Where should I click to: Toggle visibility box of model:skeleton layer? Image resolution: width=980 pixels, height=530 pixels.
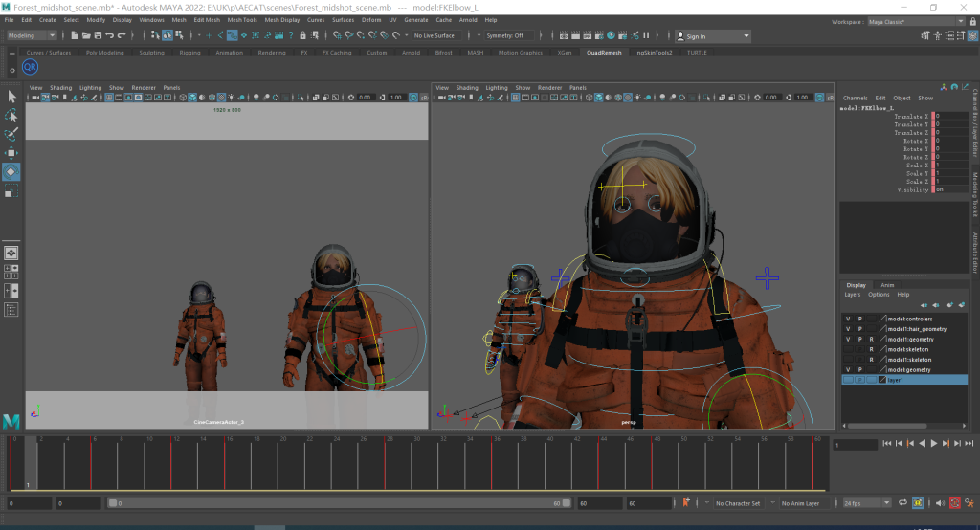(848, 349)
